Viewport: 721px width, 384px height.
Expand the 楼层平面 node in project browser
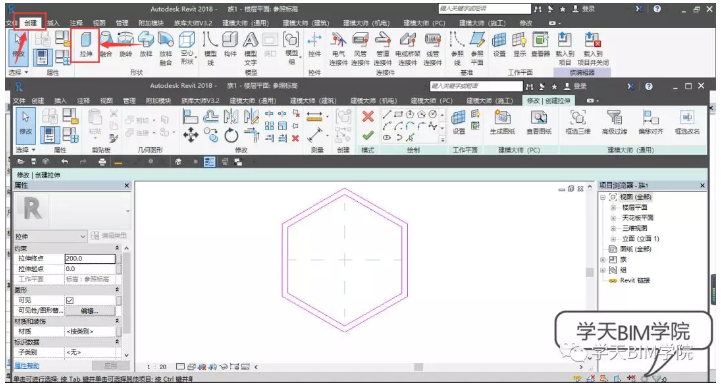click(613, 207)
